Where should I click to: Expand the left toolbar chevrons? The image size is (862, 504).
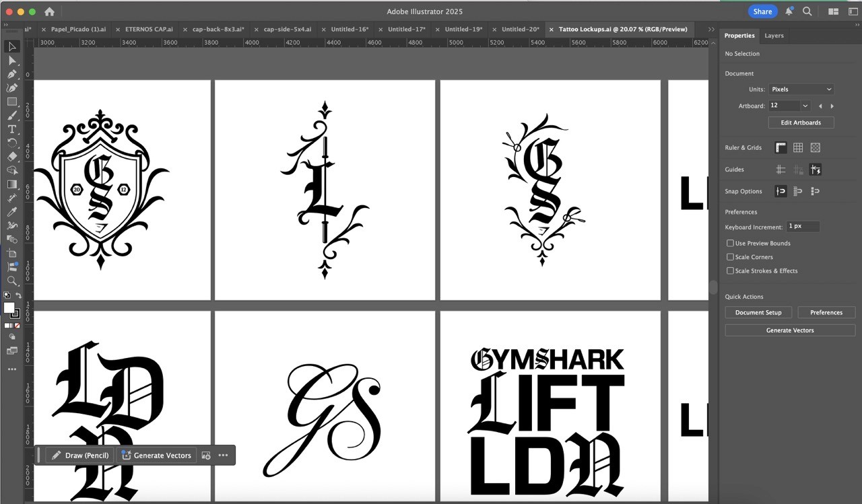(x=7, y=25)
